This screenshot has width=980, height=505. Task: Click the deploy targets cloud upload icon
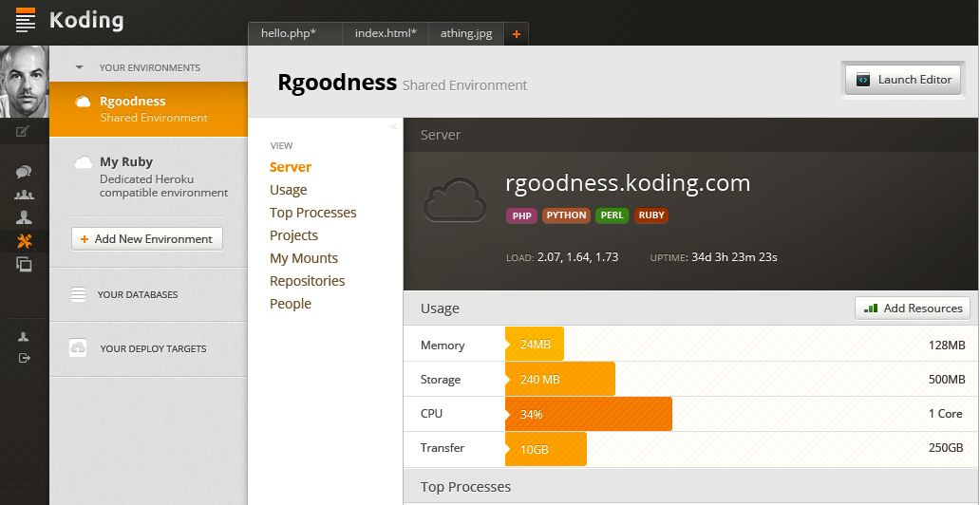(78, 348)
